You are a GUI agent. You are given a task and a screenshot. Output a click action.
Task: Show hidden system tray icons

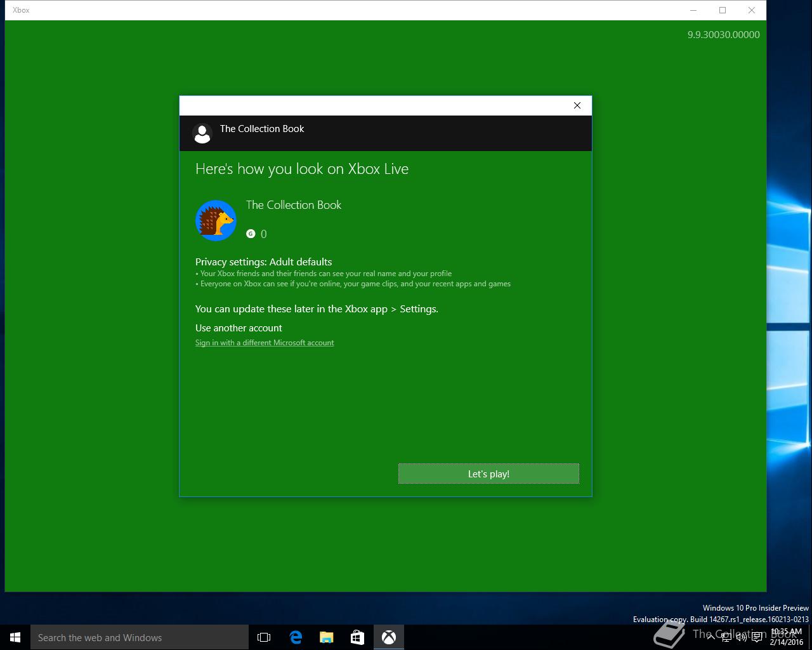tap(711, 637)
